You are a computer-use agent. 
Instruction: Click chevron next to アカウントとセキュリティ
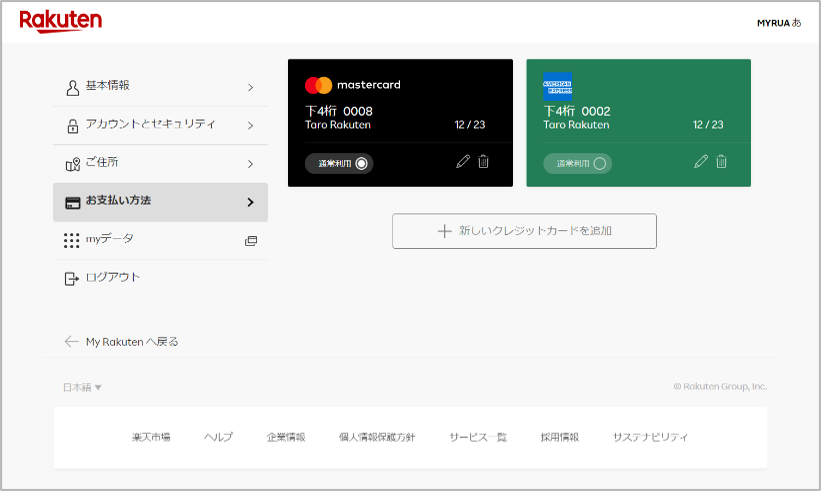point(250,125)
